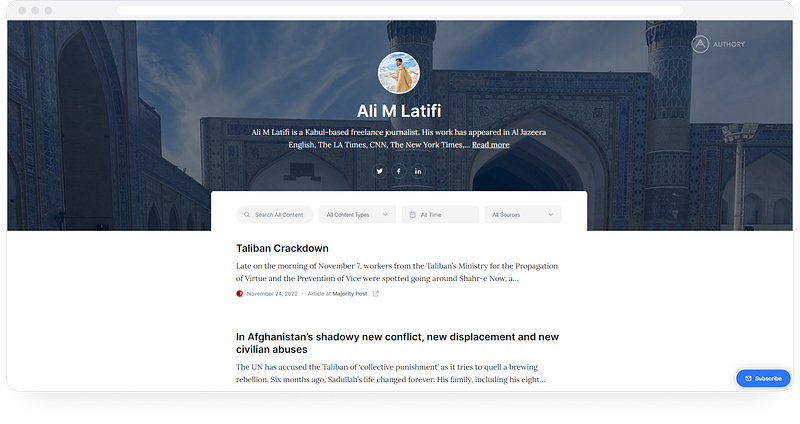The height and width of the screenshot is (424, 800).
Task: Click the red Majority Post source icon
Action: point(239,293)
